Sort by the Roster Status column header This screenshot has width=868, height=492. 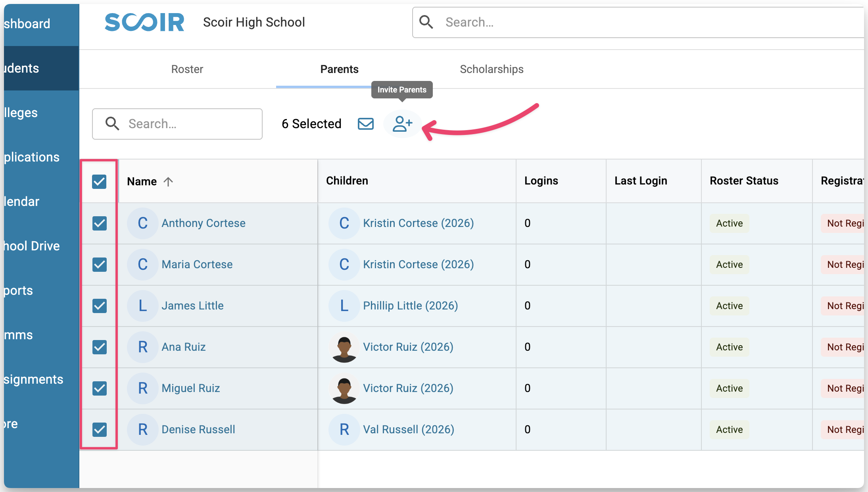tap(744, 181)
